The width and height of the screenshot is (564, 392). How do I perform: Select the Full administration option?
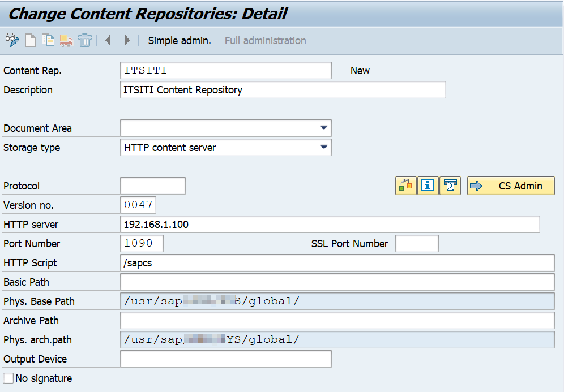265,41
